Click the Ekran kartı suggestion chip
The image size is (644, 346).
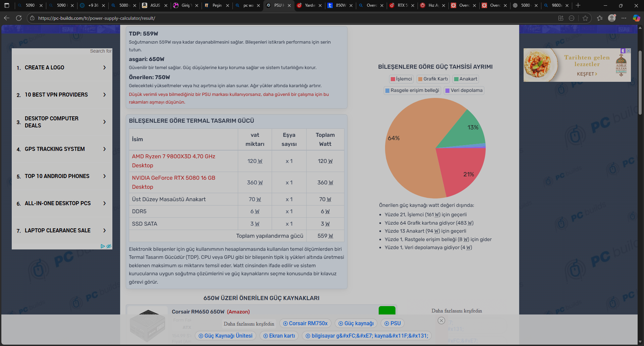pyautogui.click(x=279, y=336)
